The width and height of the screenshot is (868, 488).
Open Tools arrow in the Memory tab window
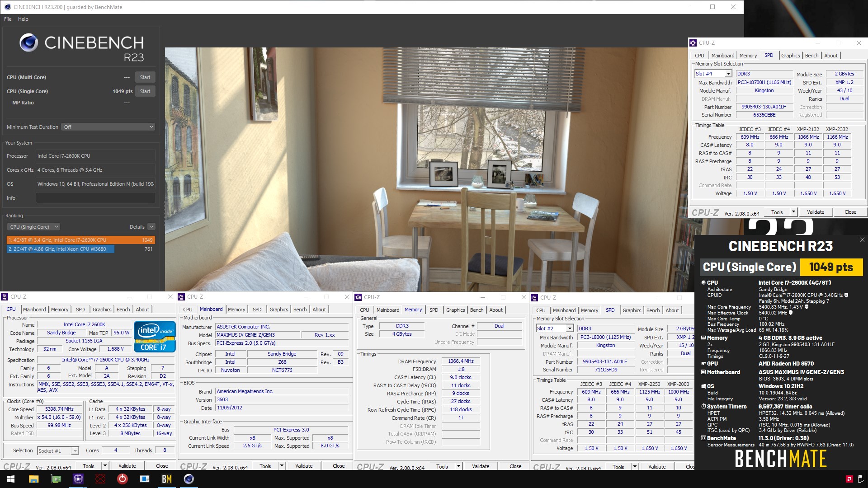(x=458, y=466)
